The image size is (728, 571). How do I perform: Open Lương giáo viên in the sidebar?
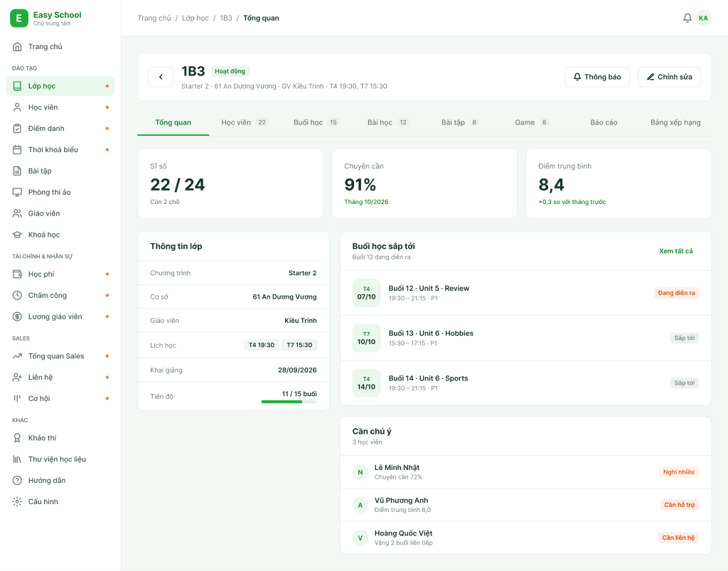[x=60, y=316]
